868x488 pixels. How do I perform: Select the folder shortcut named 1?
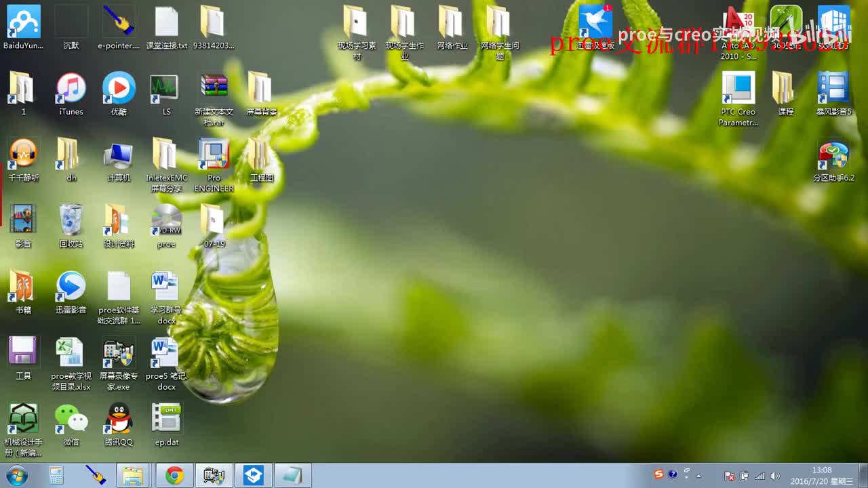click(24, 94)
